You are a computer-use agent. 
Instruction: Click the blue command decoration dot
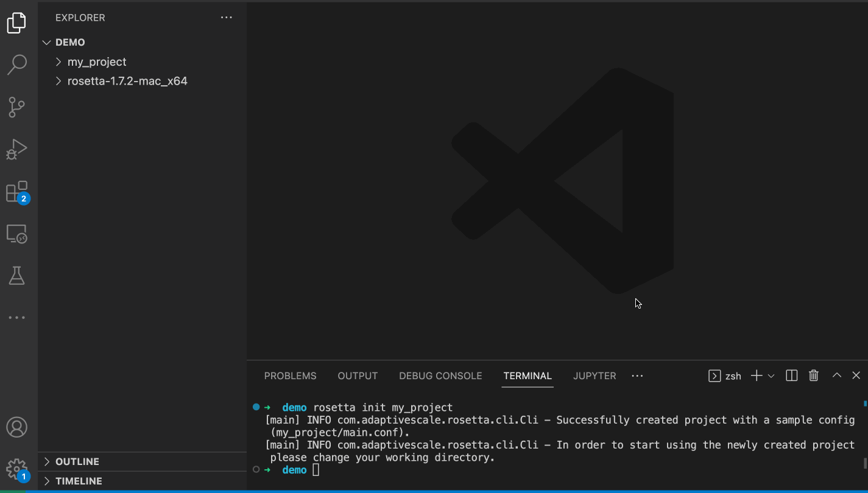(256, 407)
